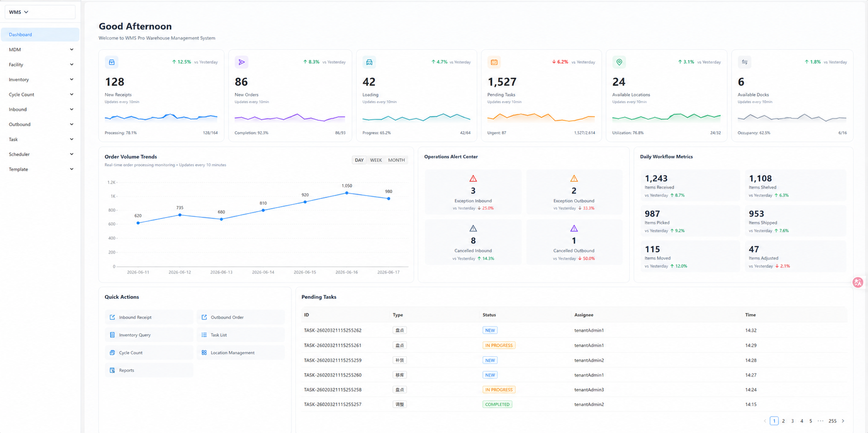The width and height of the screenshot is (868, 433).
Task: Go to the next page arrow in pagination
Action: point(843,421)
